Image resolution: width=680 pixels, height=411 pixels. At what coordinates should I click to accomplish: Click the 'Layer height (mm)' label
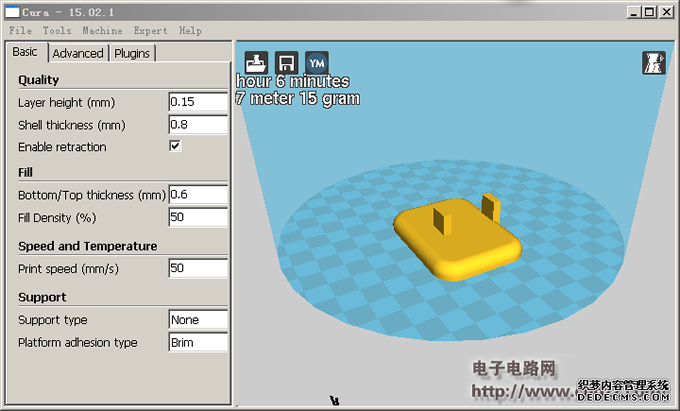66,103
